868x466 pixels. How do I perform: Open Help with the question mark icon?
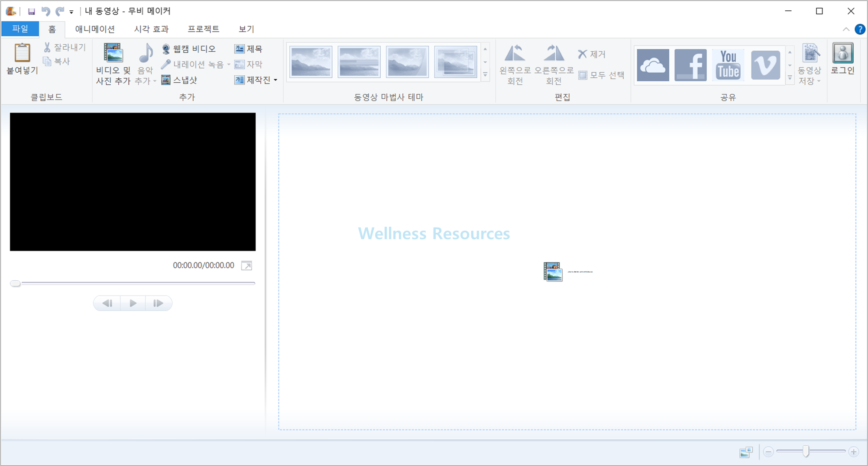(x=860, y=29)
